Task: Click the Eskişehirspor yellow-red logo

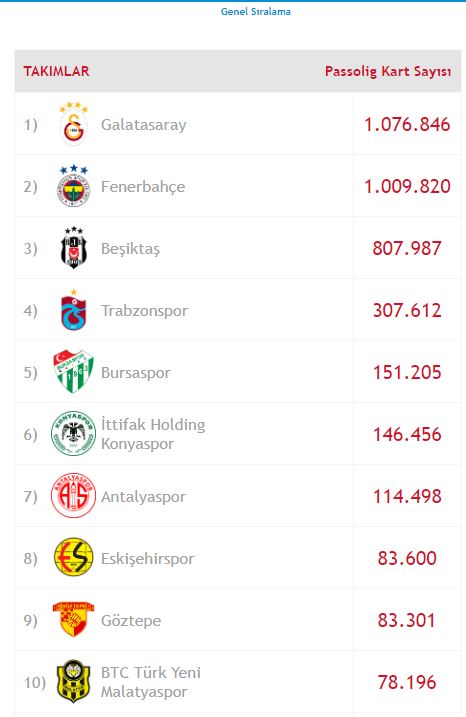Action: [73, 557]
